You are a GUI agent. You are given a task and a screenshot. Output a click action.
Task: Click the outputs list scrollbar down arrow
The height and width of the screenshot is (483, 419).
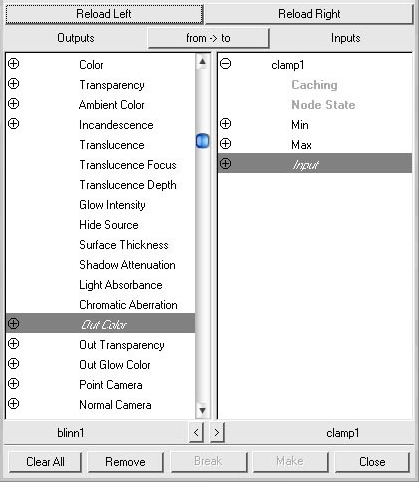202,409
